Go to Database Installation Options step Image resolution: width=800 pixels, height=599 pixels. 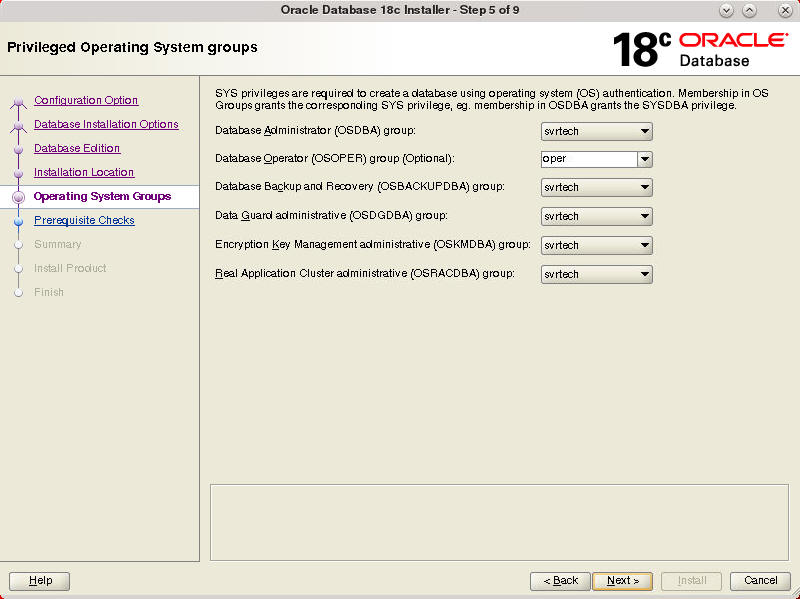click(x=106, y=124)
